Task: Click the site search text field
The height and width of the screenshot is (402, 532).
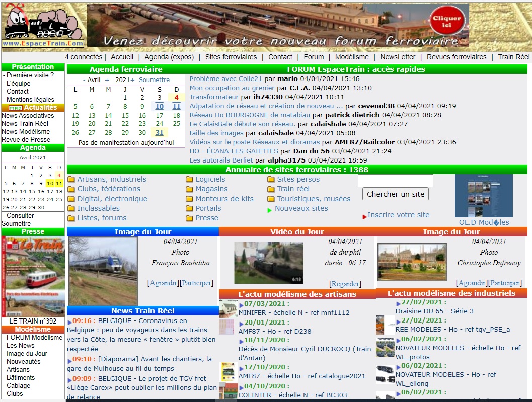Action: [x=396, y=181]
